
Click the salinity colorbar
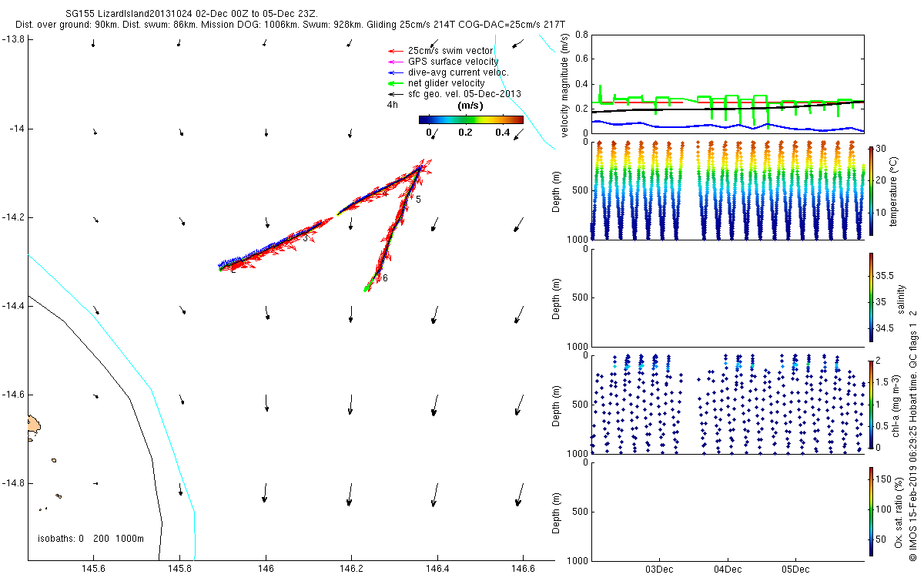[871, 297]
